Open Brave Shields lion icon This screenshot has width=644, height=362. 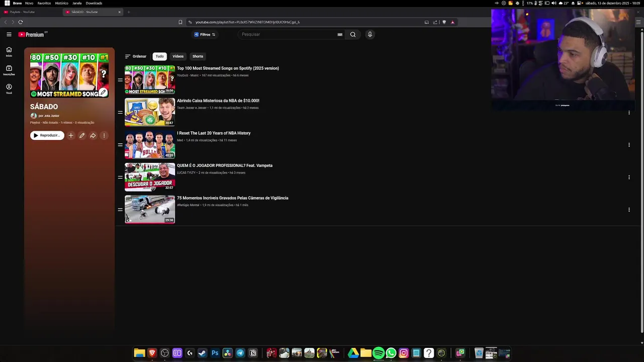click(444, 22)
